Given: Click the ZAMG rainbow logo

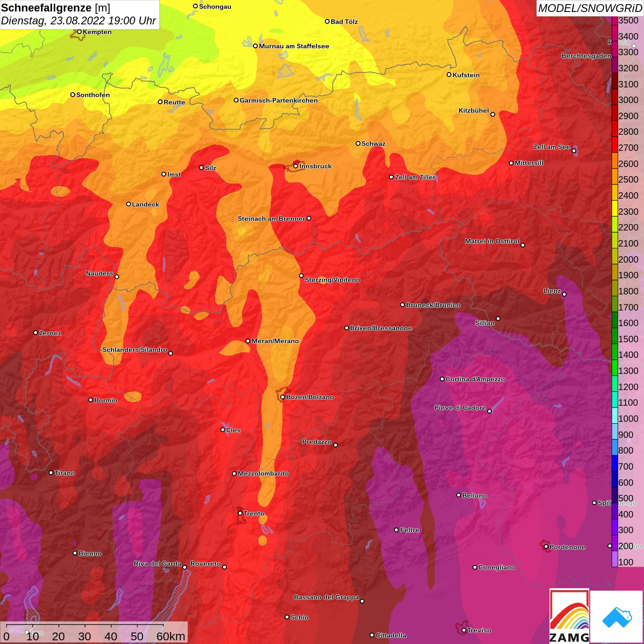Looking at the screenshot, I should pos(569,616).
